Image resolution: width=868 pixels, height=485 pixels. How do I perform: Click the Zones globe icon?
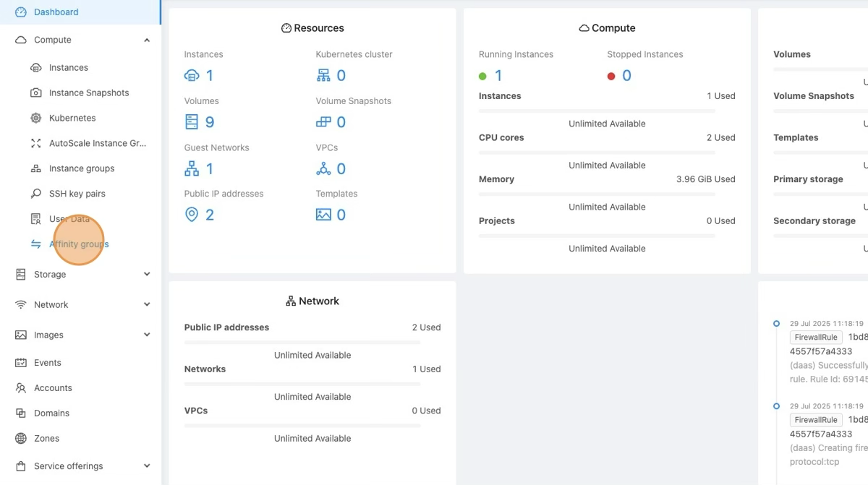click(x=21, y=439)
